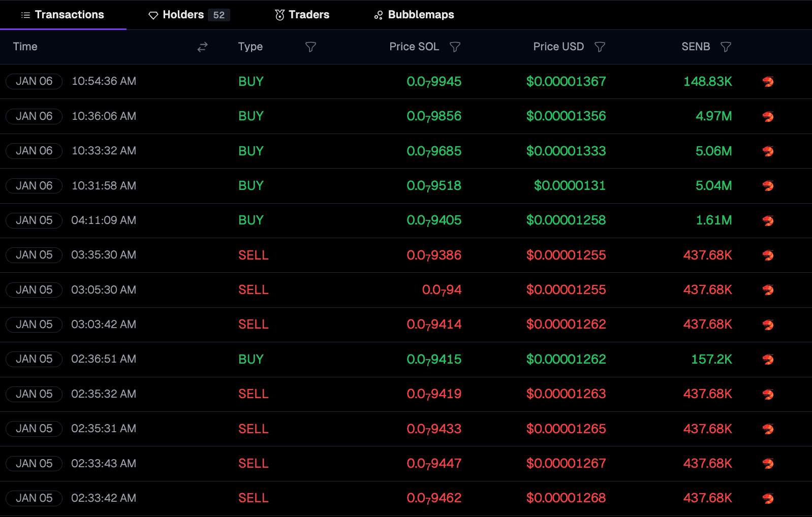Click the 4.97M SENB amount
Screen dimensions: 812x517
[714, 116]
